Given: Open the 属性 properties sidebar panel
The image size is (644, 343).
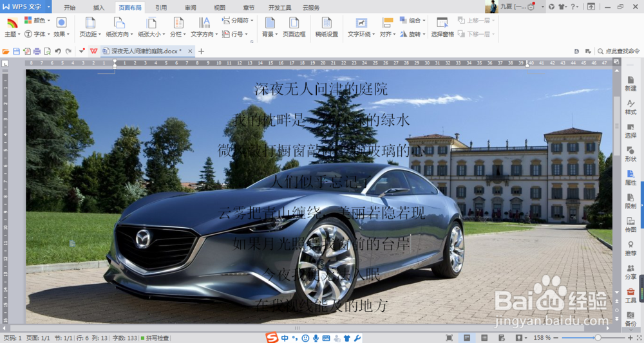Looking at the screenshot, I should coord(630,178).
